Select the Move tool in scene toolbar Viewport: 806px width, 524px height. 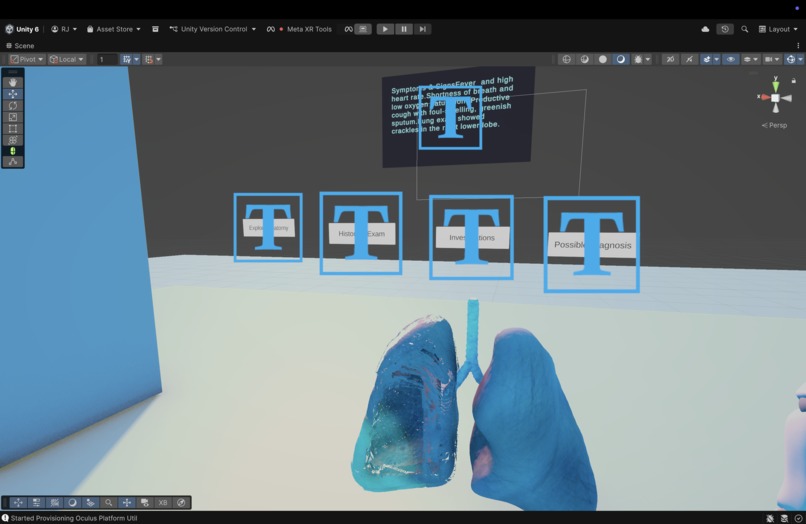click(x=13, y=94)
